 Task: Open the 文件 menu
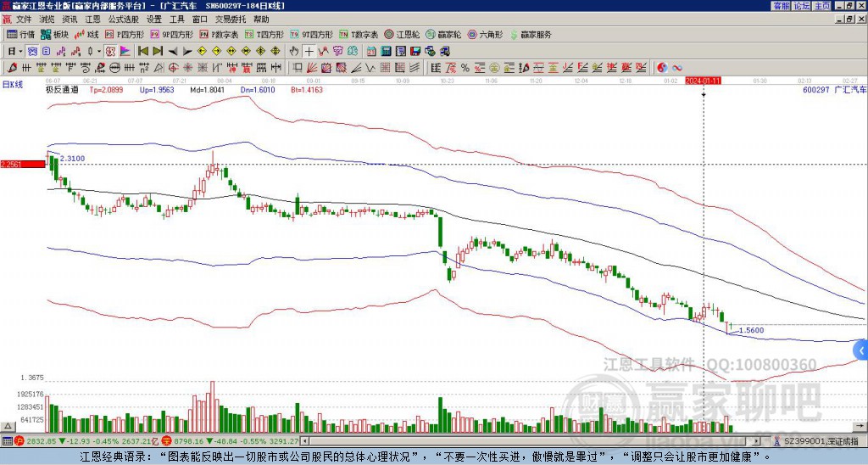tap(24, 20)
